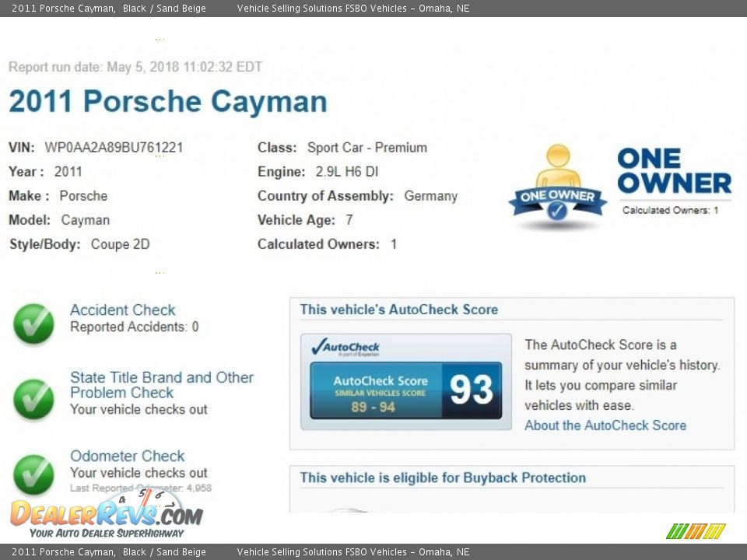Viewport: 747px width, 560px height.
Task: Click the large ONE OWNER title text
Action: [674, 171]
